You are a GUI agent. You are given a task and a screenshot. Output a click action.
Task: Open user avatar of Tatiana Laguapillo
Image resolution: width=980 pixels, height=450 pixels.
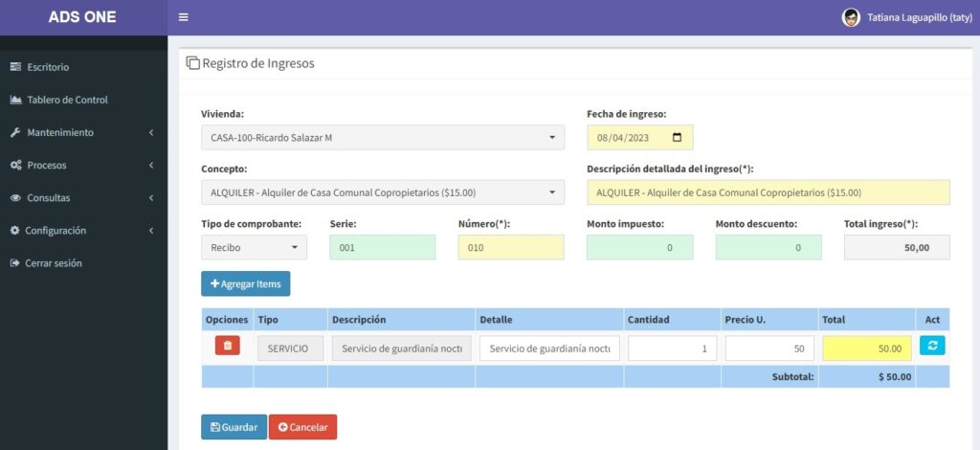[851, 17]
